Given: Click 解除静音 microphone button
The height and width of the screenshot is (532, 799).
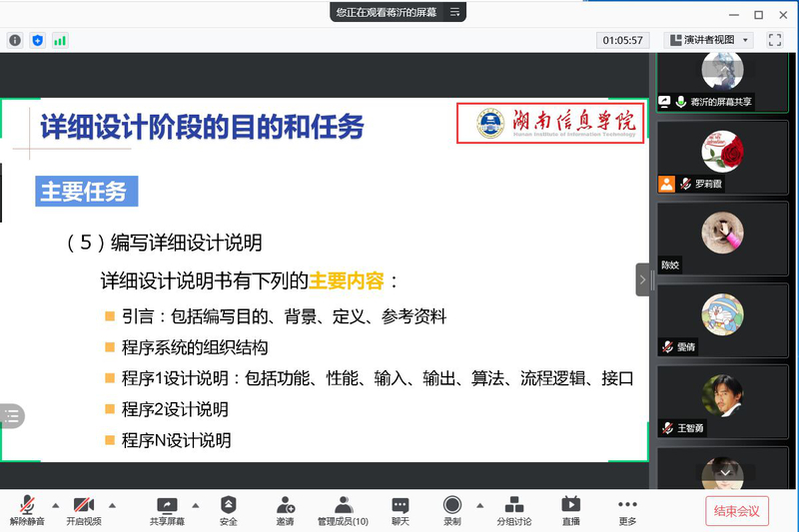Looking at the screenshot, I should click(27, 510).
